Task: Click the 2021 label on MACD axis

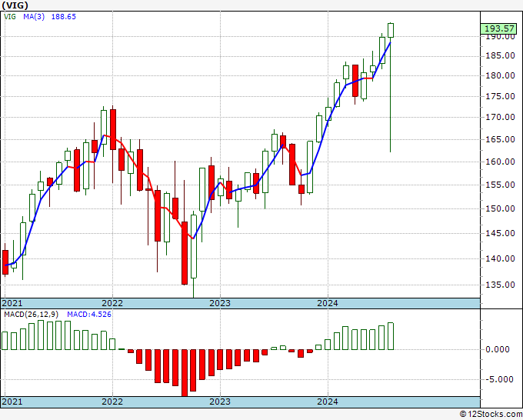Action: (12, 402)
